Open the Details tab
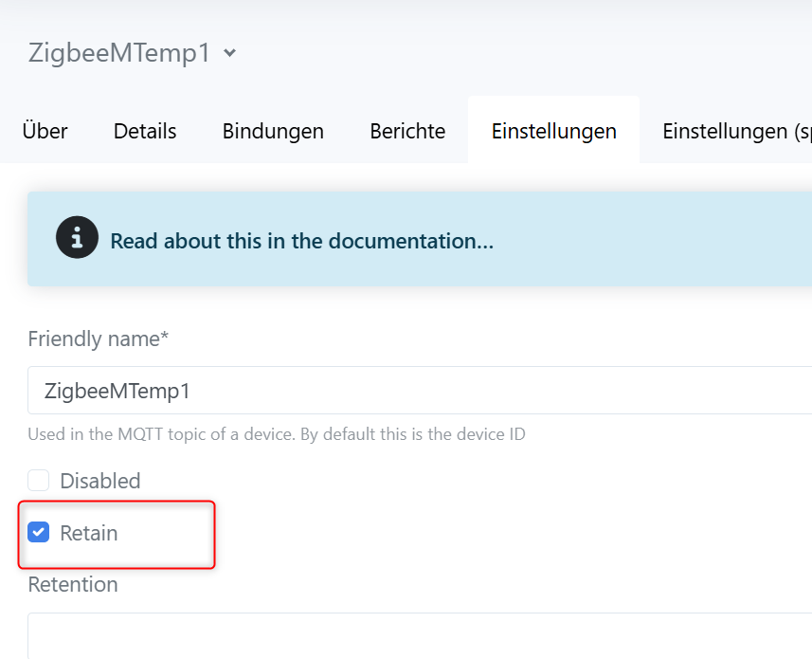Screen dimensions: 812x659 pos(145,131)
